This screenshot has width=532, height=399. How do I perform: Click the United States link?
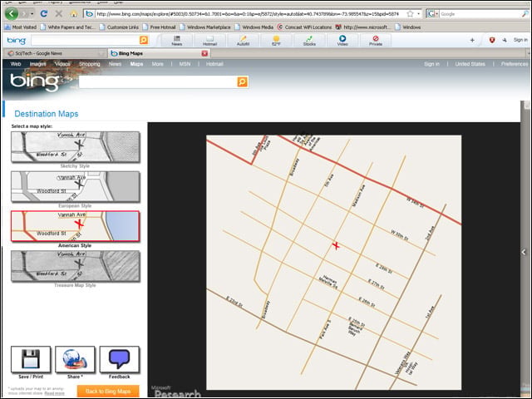470,64
